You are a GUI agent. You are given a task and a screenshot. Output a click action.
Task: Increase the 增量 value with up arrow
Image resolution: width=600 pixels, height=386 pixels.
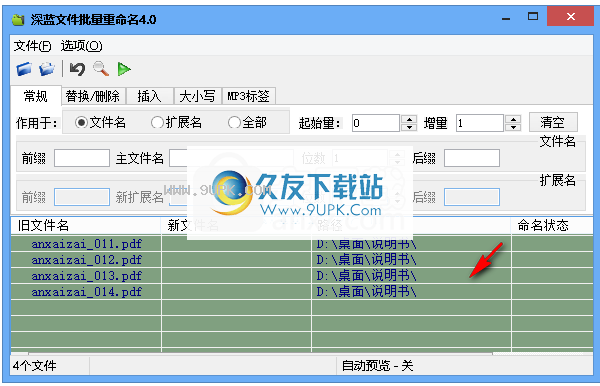coord(513,119)
